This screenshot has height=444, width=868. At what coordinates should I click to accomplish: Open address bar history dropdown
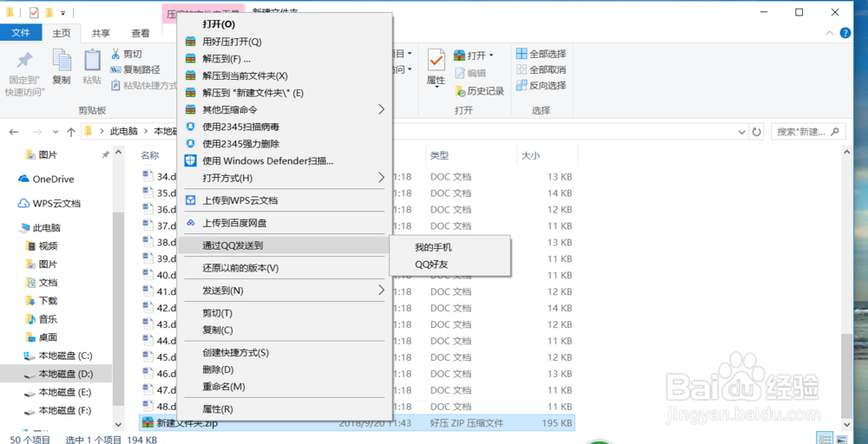point(742,132)
